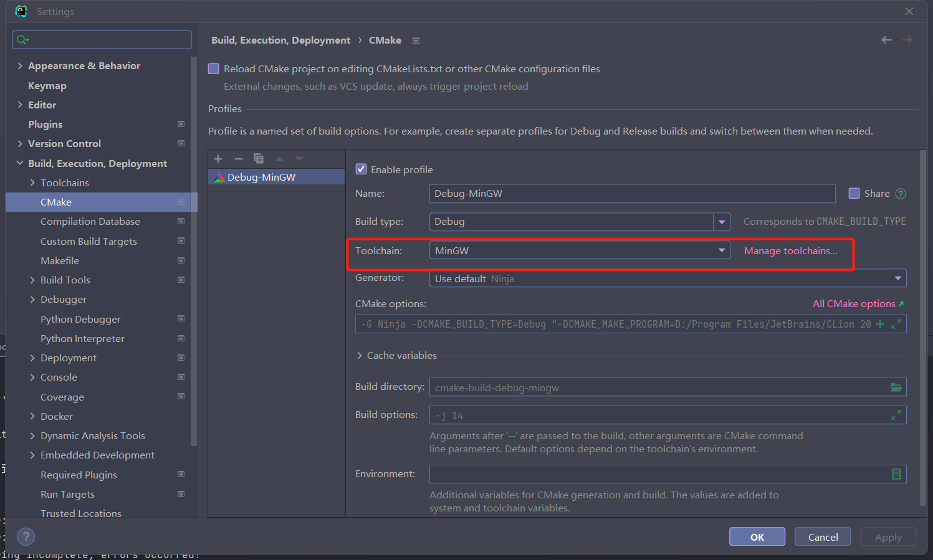
Task: Focus the settings search field
Action: 102,40
